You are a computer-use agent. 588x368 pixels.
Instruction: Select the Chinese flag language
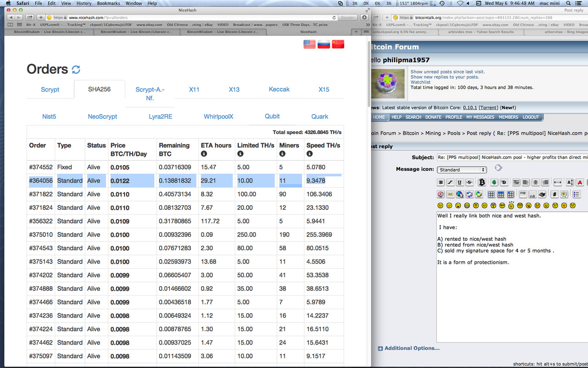tap(338, 44)
